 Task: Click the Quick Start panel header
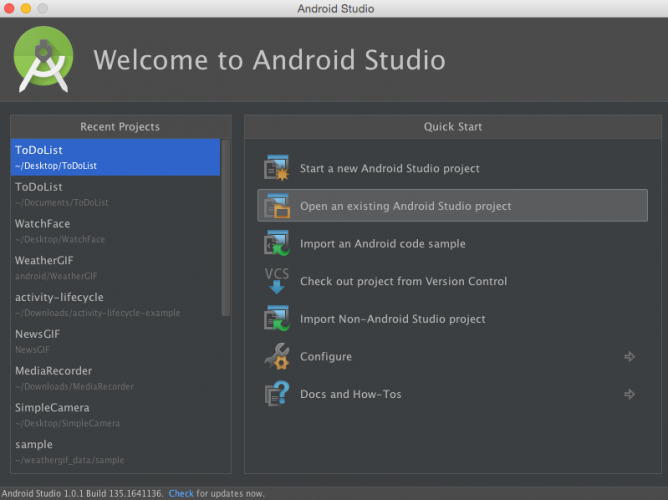(x=453, y=126)
